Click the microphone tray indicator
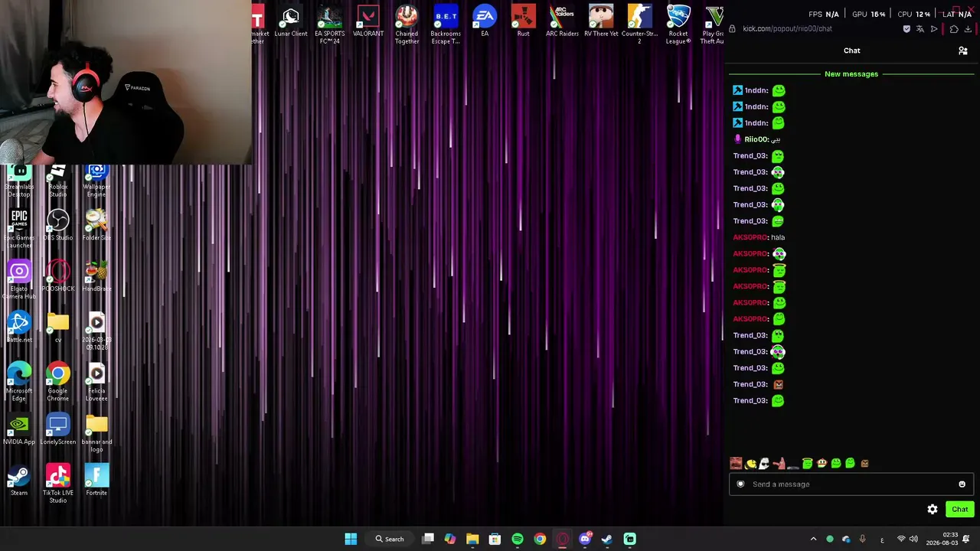 point(862,539)
